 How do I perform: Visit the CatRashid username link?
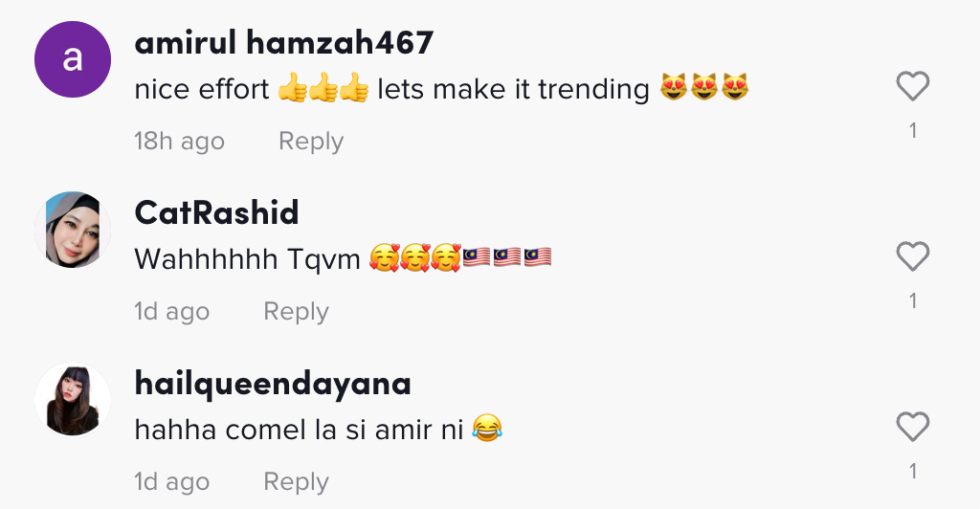point(216,213)
